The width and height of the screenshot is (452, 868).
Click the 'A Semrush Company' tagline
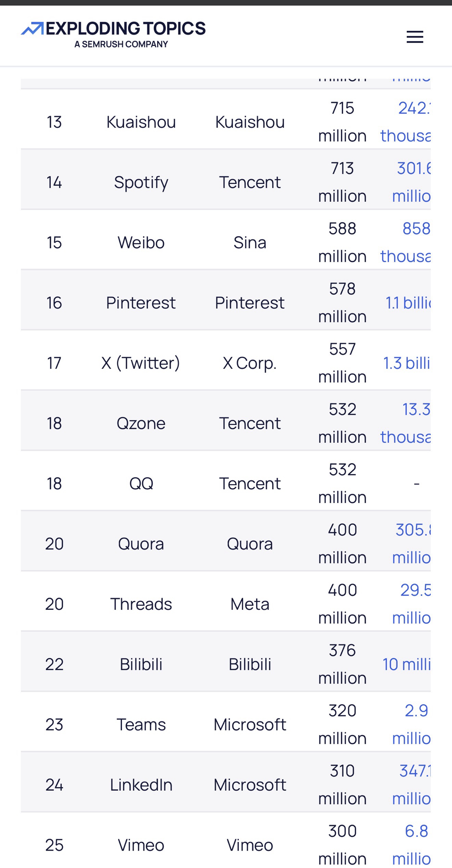(121, 44)
